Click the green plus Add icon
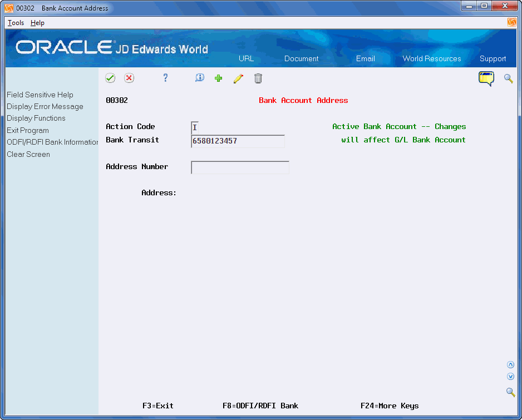 [218, 78]
